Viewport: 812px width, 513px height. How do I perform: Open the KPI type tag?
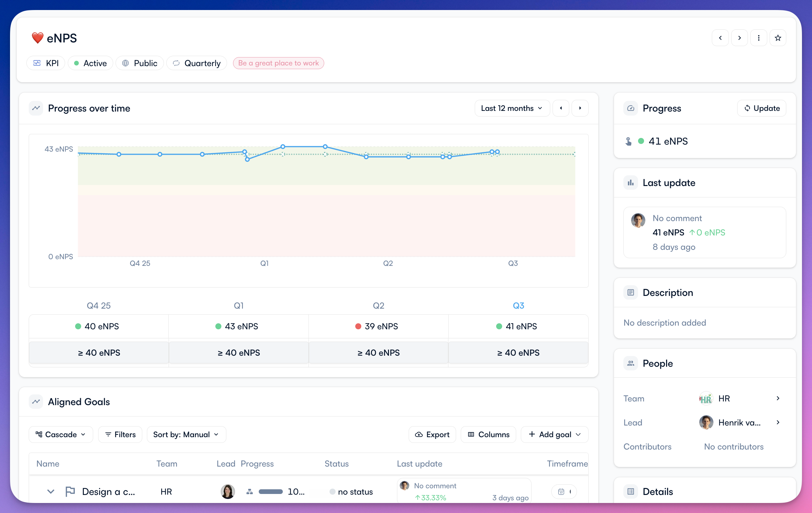pos(46,63)
